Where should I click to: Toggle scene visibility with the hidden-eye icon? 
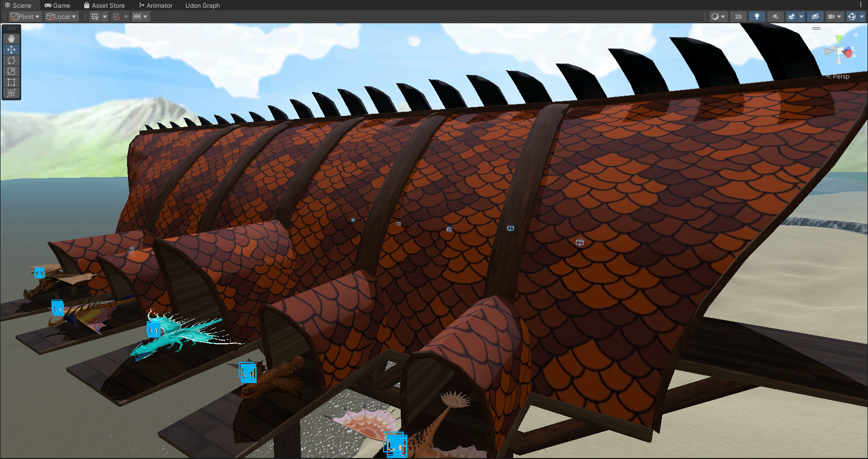(815, 17)
